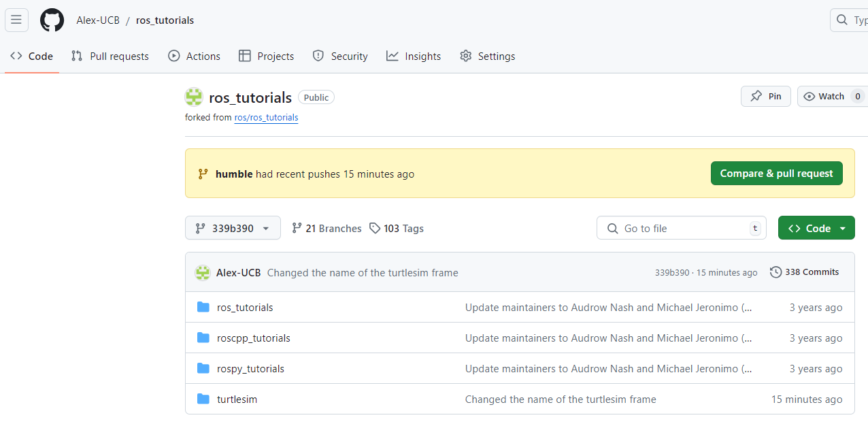Click the 'humble' branch name in banner
Image resolution: width=868 pixels, height=424 pixels.
coord(234,174)
